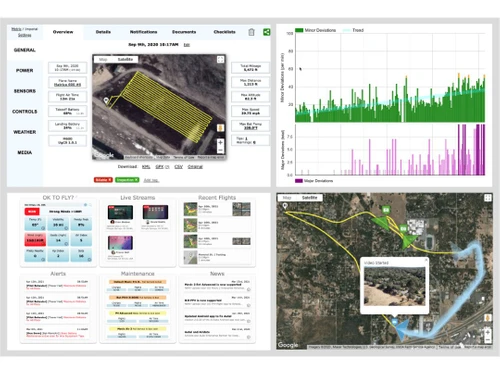Screen dimensions: 500x375
Task: Click the blue video marker below popup
Action: [x=395, y=322]
